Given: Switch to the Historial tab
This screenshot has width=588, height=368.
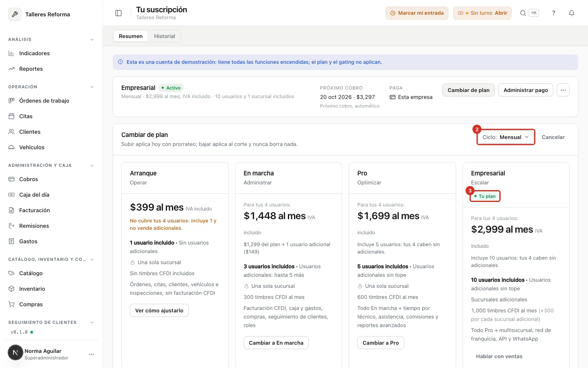Looking at the screenshot, I should 165,36.
